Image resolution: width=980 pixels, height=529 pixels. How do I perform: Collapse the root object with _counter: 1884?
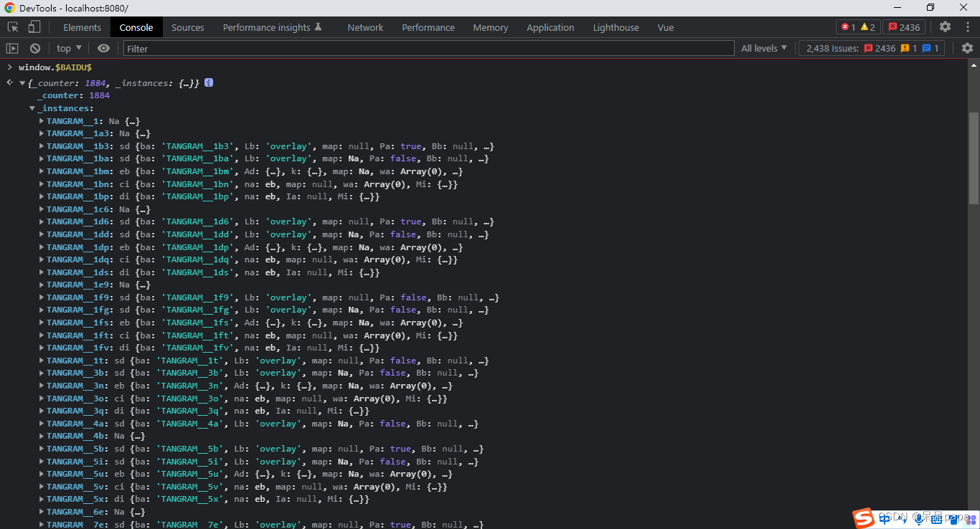(22, 83)
